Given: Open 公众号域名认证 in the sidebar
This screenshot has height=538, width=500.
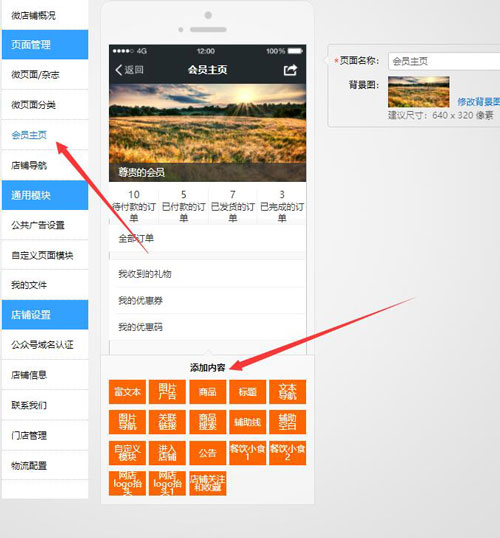Looking at the screenshot, I should coord(45,345).
